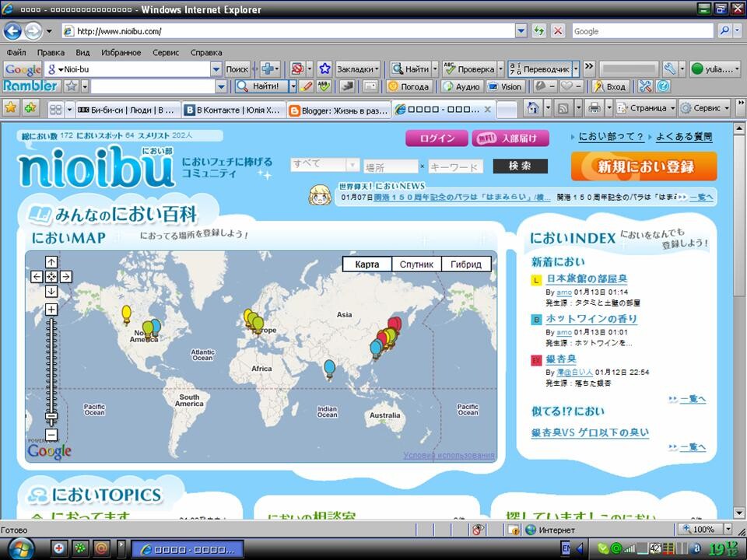The image size is (747, 560).
Task: Toggle the Перeводчик translator button
Action: tap(540, 69)
